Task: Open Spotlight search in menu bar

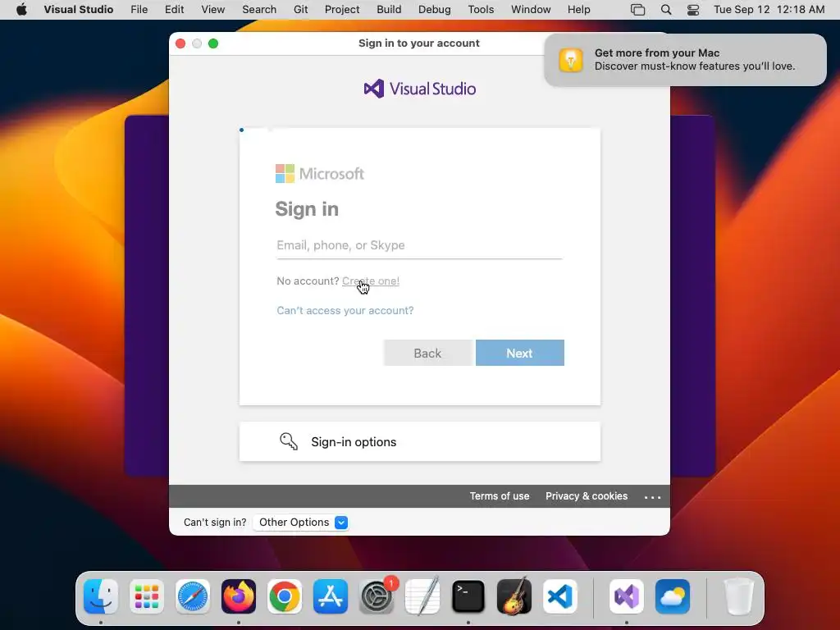Action: pos(666,10)
